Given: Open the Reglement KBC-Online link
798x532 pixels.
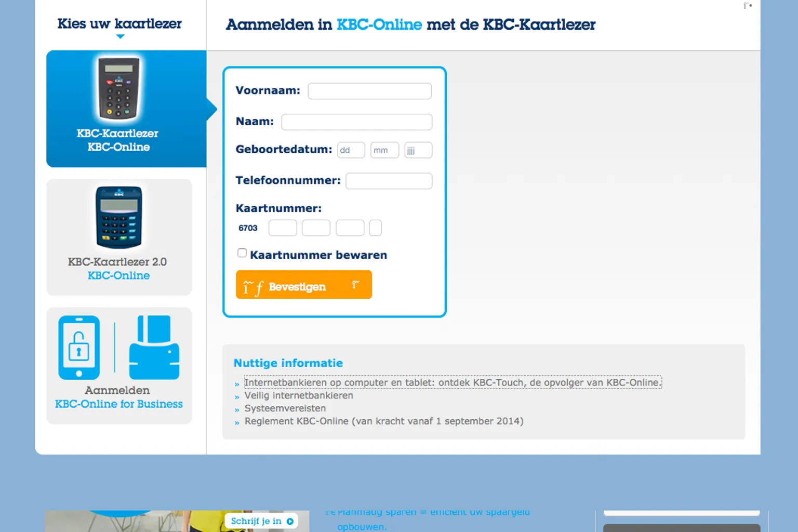Looking at the screenshot, I should (x=384, y=421).
